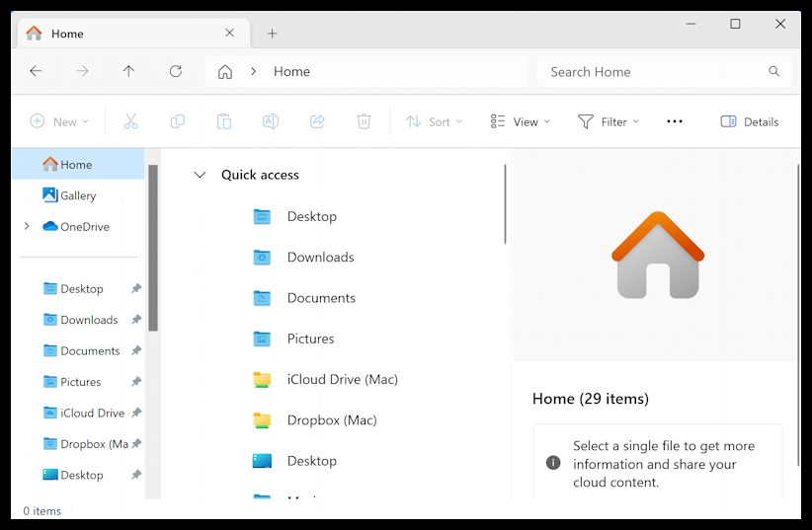This screenshot has height=530, width=812.
Task: Open the See more ellipsis menu
Action: pos(675,121)
